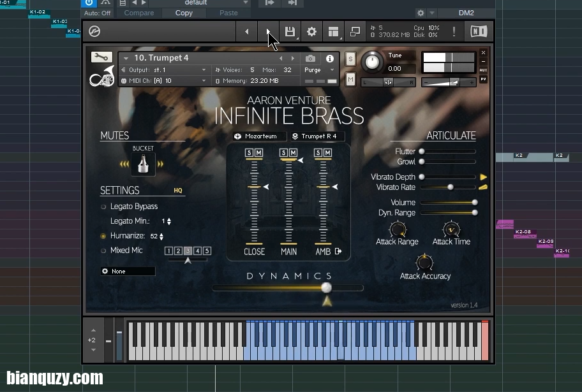Adjust the Dynamics slider
The width and height of the screenshot is (582, 392).
click(x=326, y=287)
